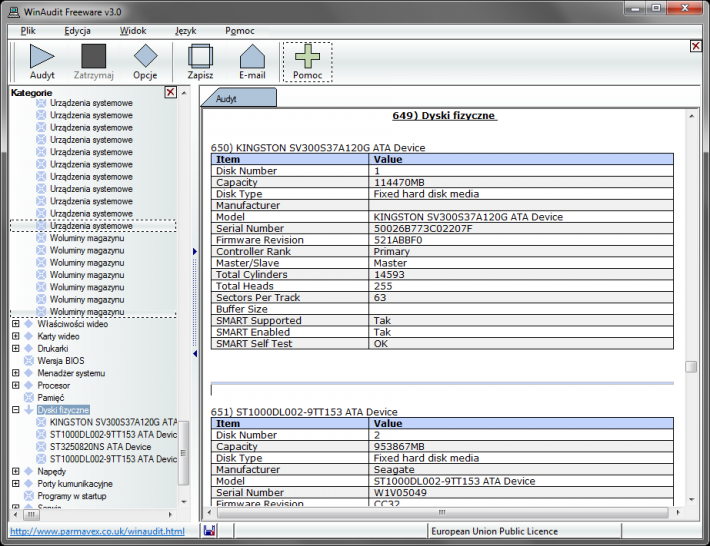Image resolution: width=710 pixels, height=546 pixels.
Task: Click the capacity value 953867MB
Action: pyautogui.click(x=399, y=446)
